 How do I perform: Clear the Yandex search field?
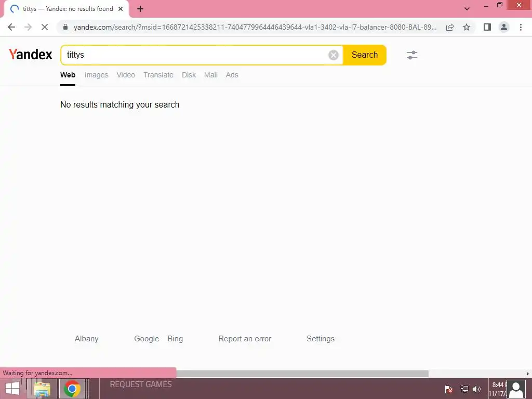[334, 55]
